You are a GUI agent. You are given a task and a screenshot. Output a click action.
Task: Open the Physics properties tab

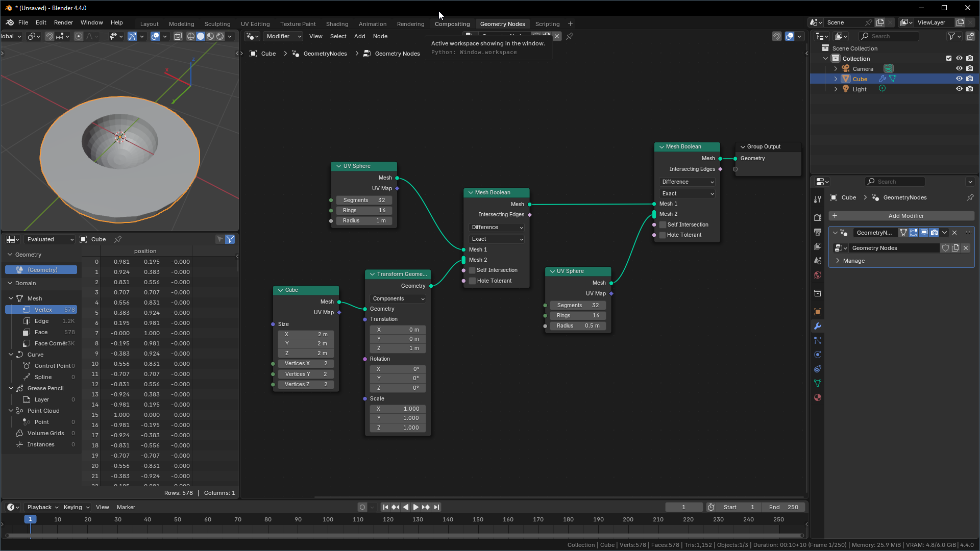coord(818,355)
